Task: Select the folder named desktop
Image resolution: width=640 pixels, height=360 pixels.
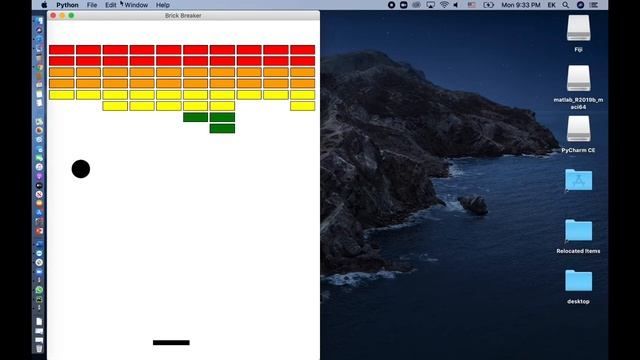Action: [x=578, y=280]
